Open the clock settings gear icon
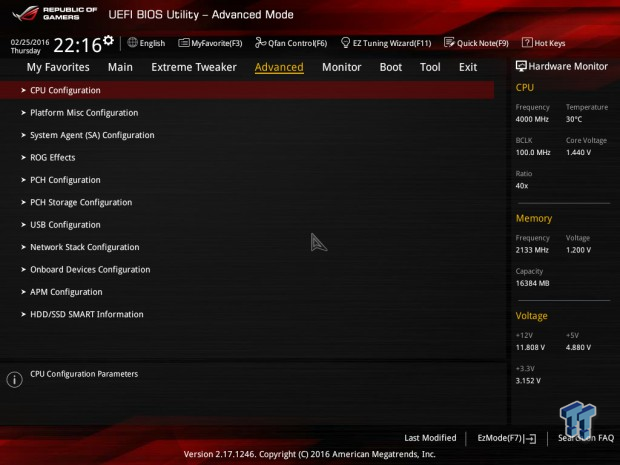The height and width of the screenshot is (465, 620). tap(108, 40)
